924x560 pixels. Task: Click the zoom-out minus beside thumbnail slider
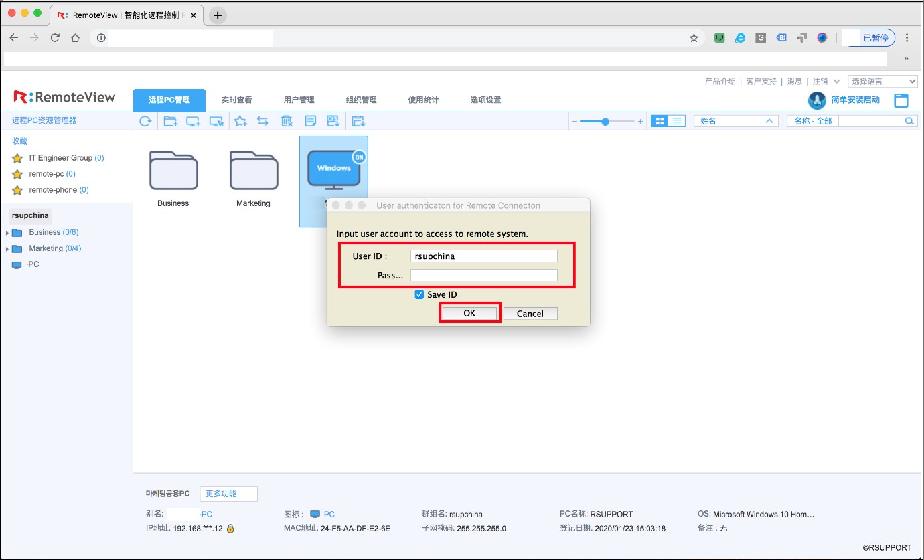[574, 122]
